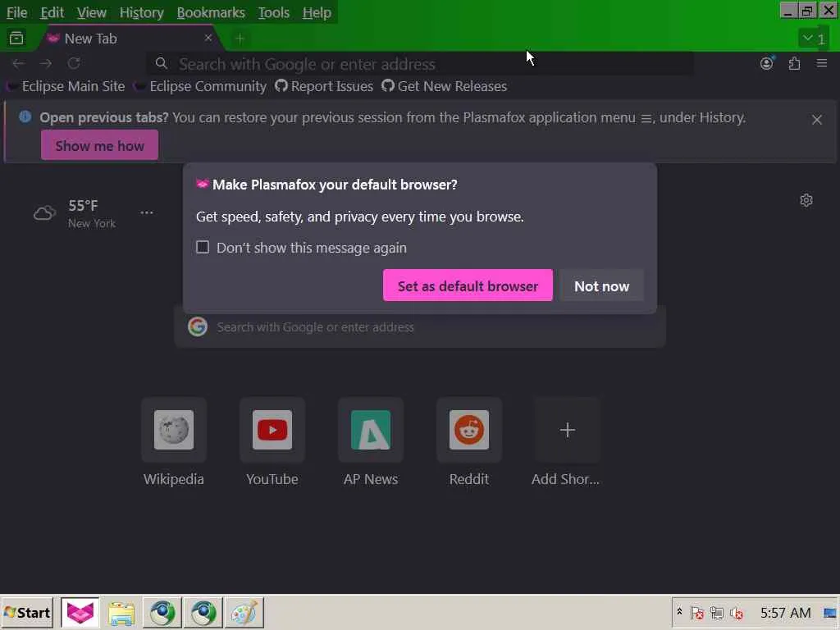Click the first globe browser taskbar icon
The image size is (840, 630).
162,612
